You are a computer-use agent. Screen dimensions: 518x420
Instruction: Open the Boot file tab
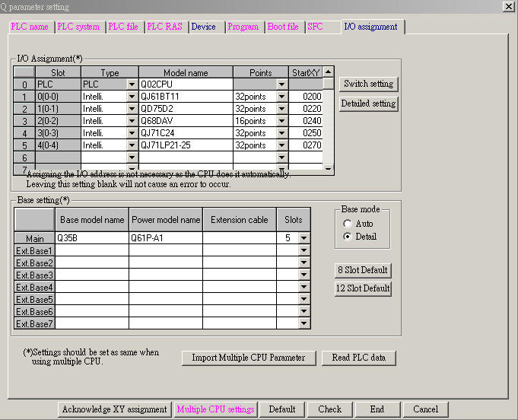tap(283, 27)
